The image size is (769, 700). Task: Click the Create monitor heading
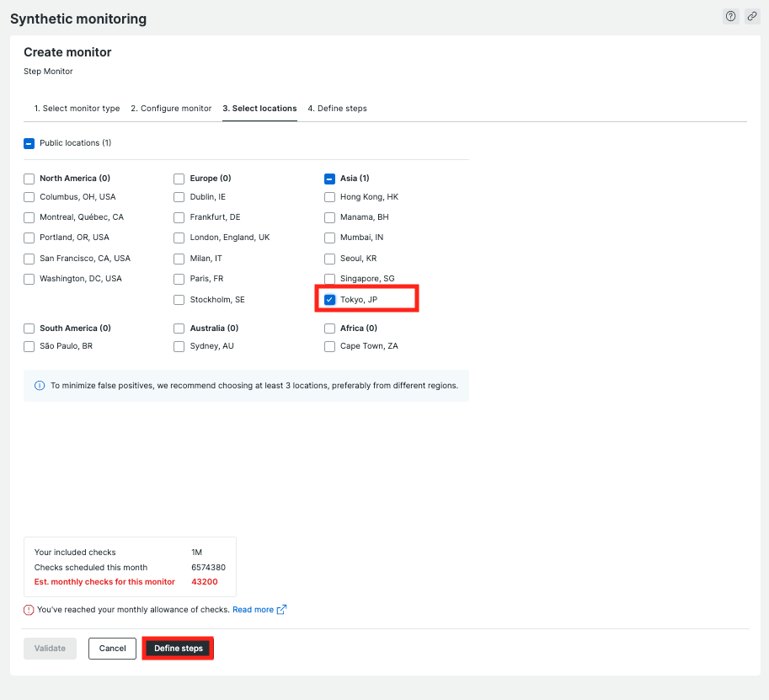click(67, 52)
